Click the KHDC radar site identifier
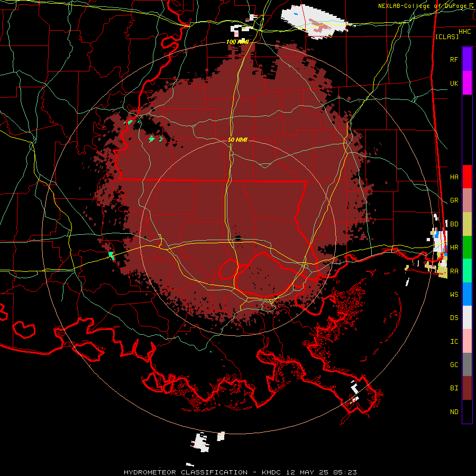The width and height of the screenshot is (476, 476). (273, 472)
